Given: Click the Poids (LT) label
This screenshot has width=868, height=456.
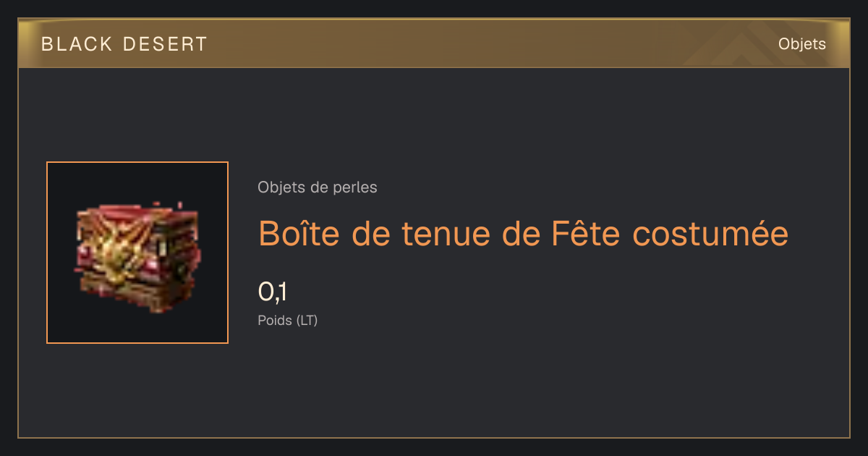Looking at the screenshot, I should point(288,320).
